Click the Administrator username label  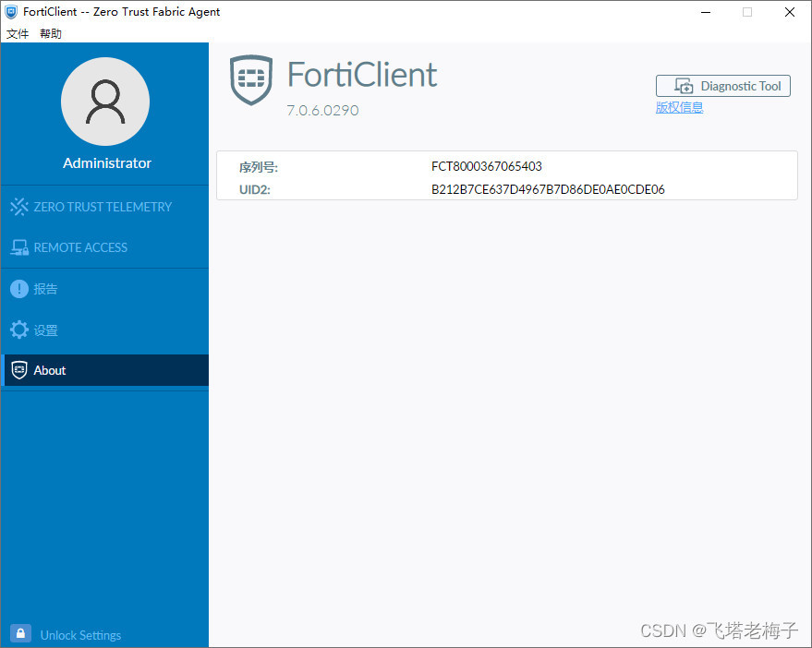click(107, 163)
